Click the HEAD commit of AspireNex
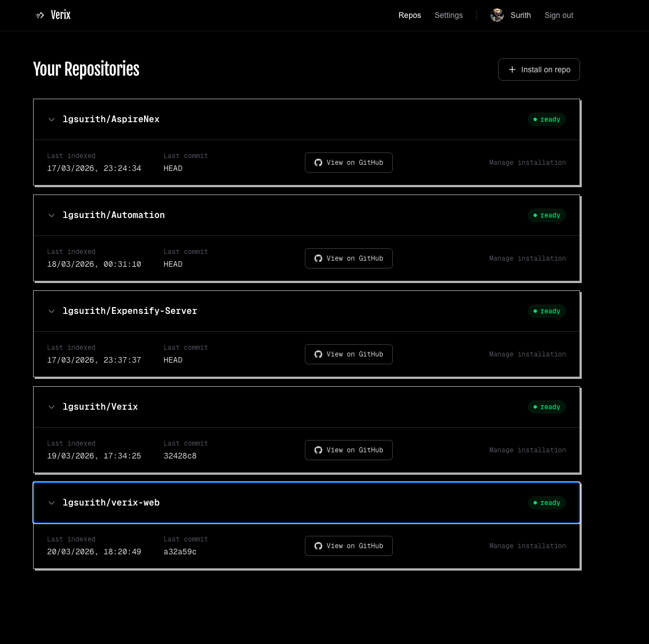The height and width of the screenshot is (644, 649). [x=173, y=169]
